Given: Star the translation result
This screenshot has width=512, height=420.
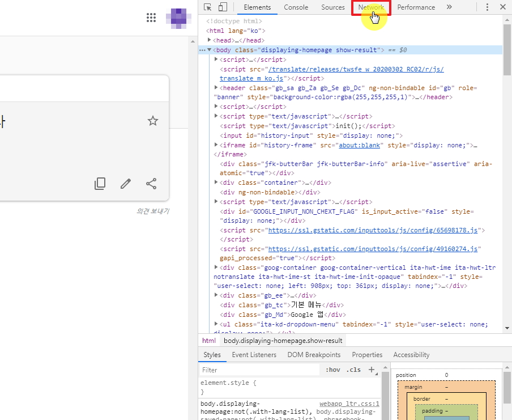Looking at the screenshot, I should tap(153, 121).
